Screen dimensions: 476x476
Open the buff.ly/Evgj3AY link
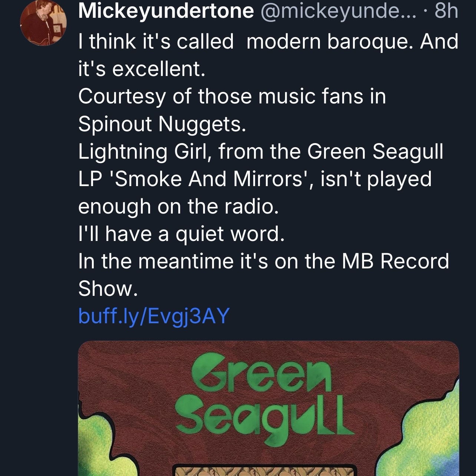154,316
